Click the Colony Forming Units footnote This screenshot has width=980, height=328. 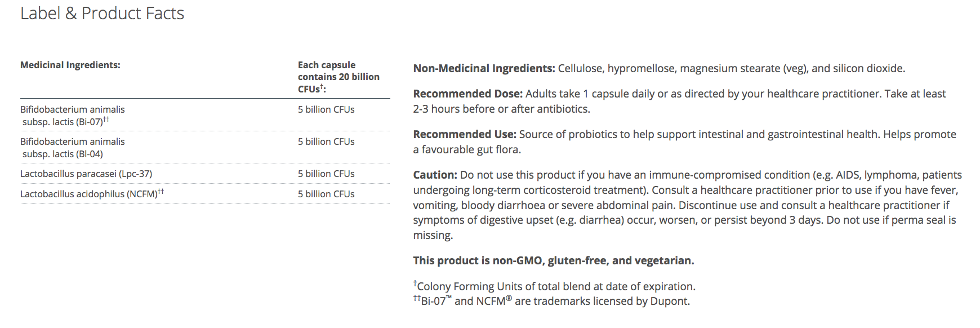(x=556, y=287)
